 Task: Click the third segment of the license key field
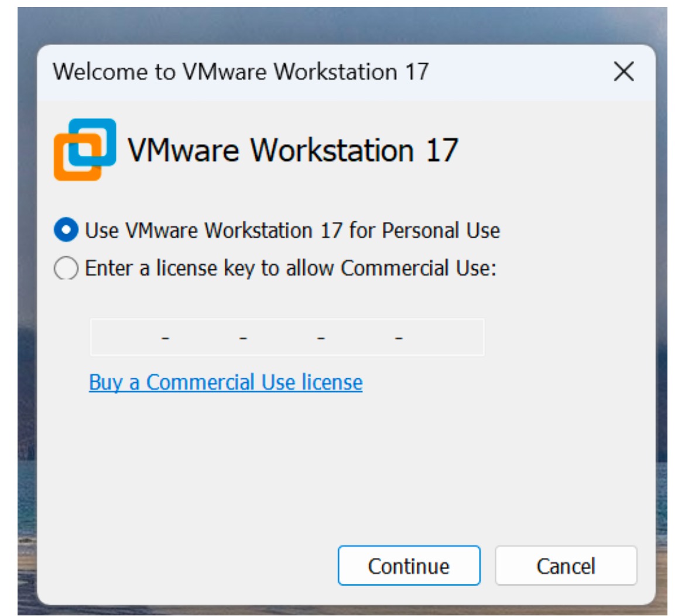tap(282, 337)
